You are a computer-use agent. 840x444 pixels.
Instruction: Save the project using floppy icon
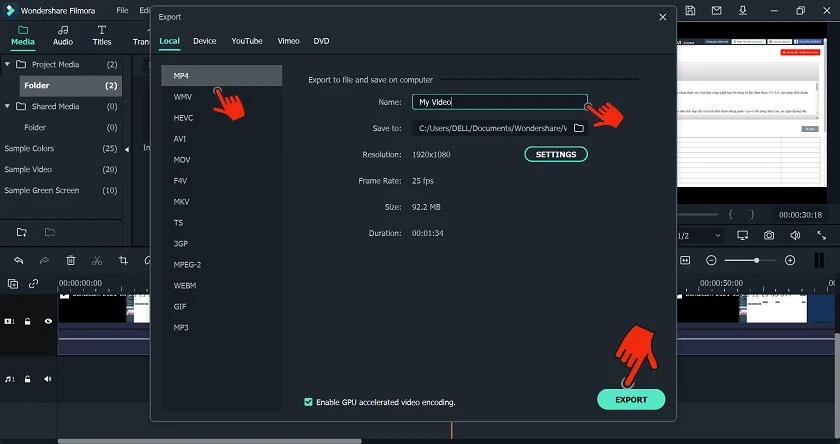(x=690, y=10)
